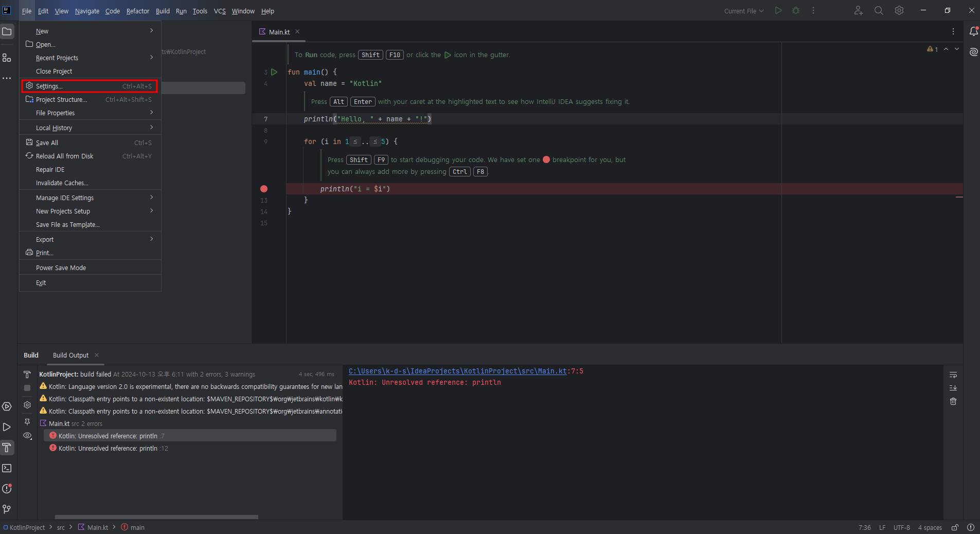Expand the New submenu
The width and height of the screenshot is (980, 534).
tap(91, 31)
